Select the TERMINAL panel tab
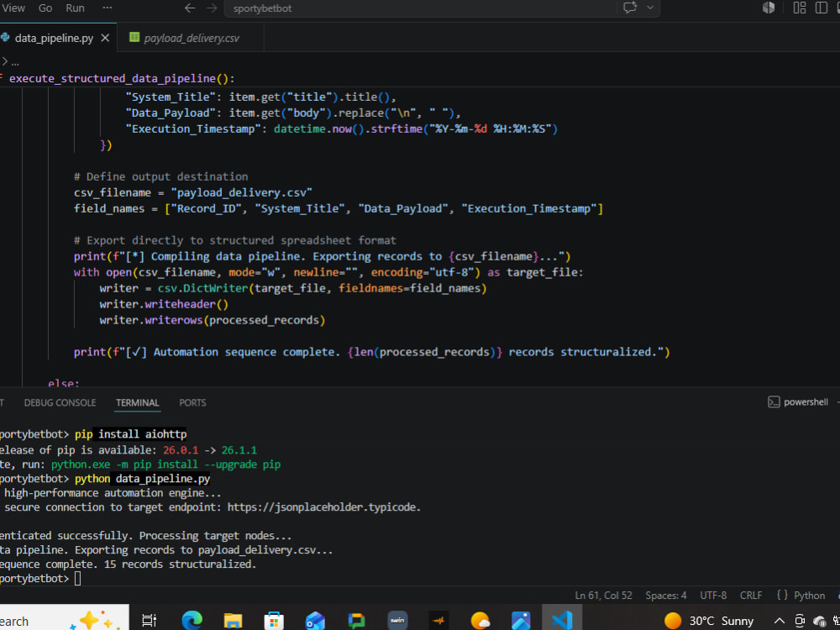840x630 pixels. [x=138, y=402]
